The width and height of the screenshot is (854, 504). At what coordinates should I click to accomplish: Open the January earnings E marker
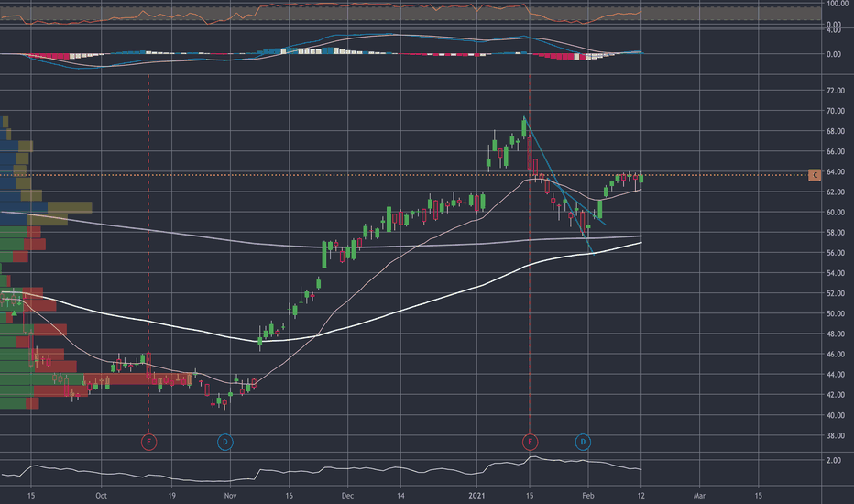point(530,442)
